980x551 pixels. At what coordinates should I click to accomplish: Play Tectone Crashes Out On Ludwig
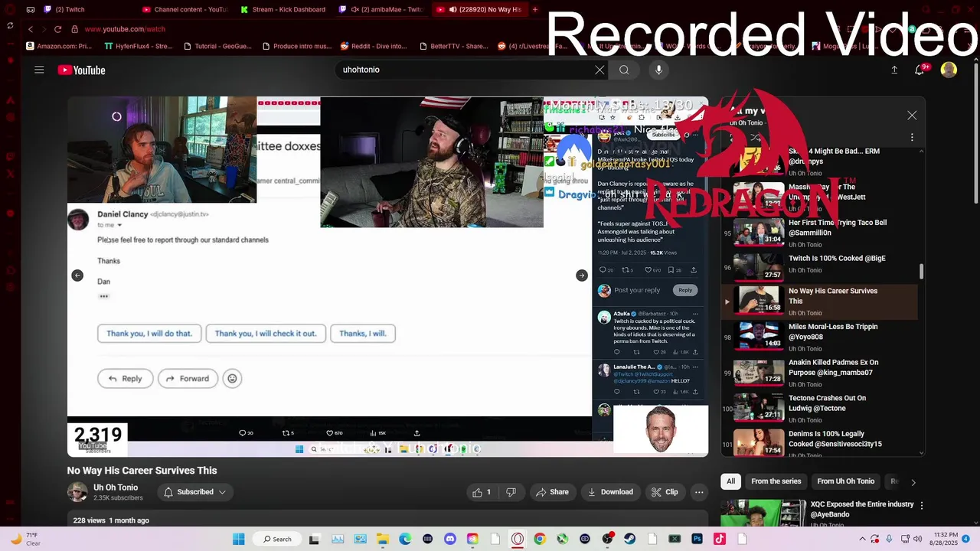coord(821,408)
